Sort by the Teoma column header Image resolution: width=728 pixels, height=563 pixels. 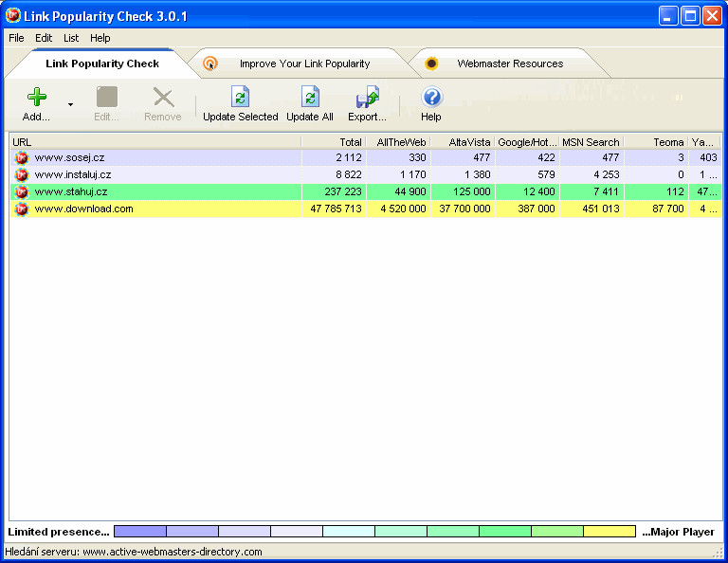click(x=656, y=142)
